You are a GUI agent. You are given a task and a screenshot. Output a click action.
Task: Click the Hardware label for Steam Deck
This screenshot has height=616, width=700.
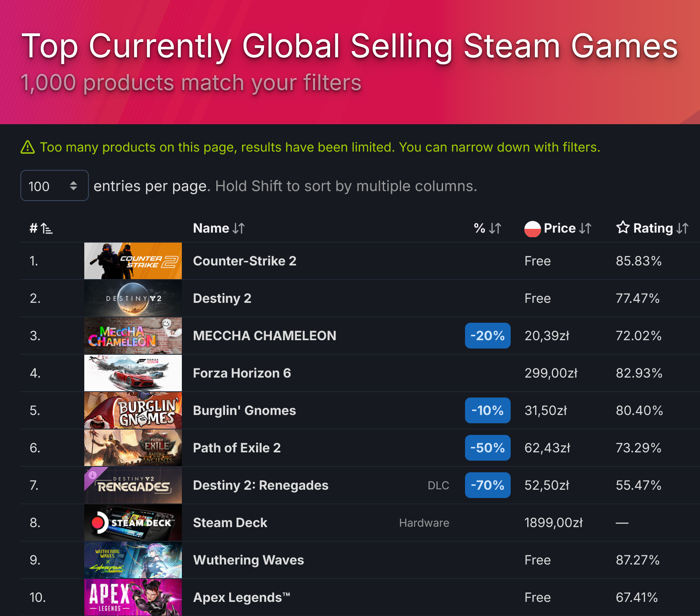click(424, 523)
